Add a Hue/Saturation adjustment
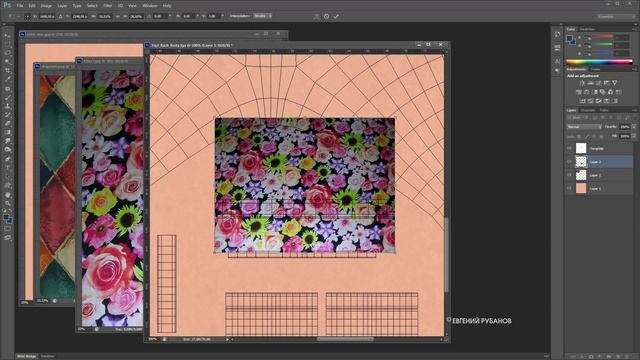The width and height of the screenshot is (640, 360). point(578,92)
